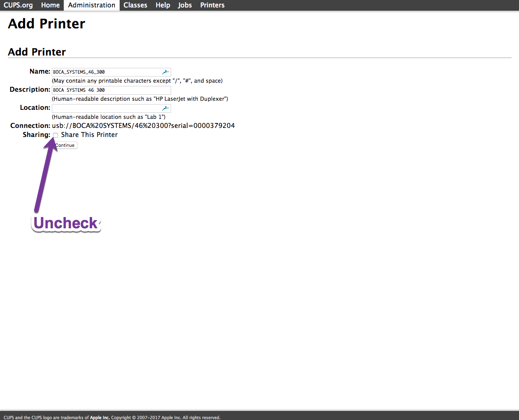Viewport: 519px width, 420px height.
Task: Click the Apple Inc. footer text
Action: [100, 418]
